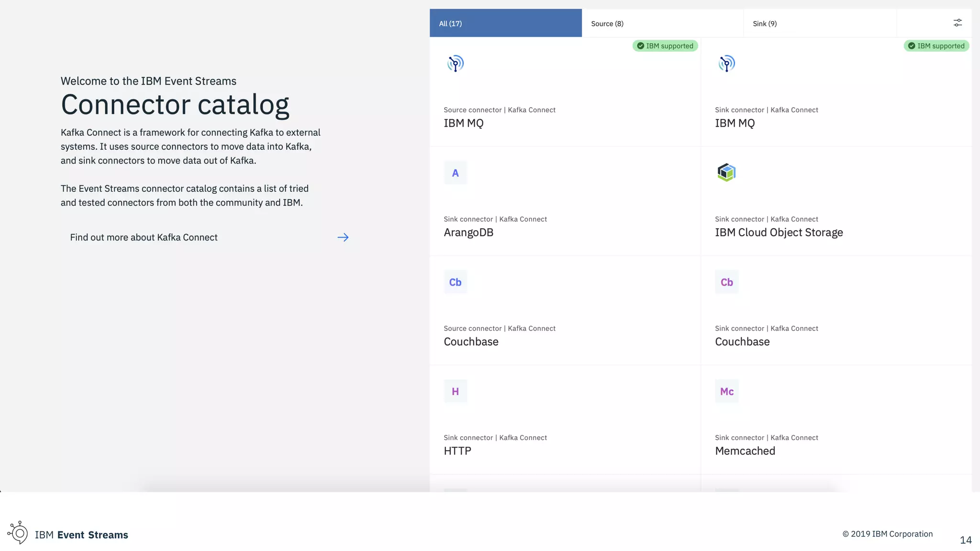980x551 pixels.
Task: Click the Memcached Mc icon
Action: (726, 391)
